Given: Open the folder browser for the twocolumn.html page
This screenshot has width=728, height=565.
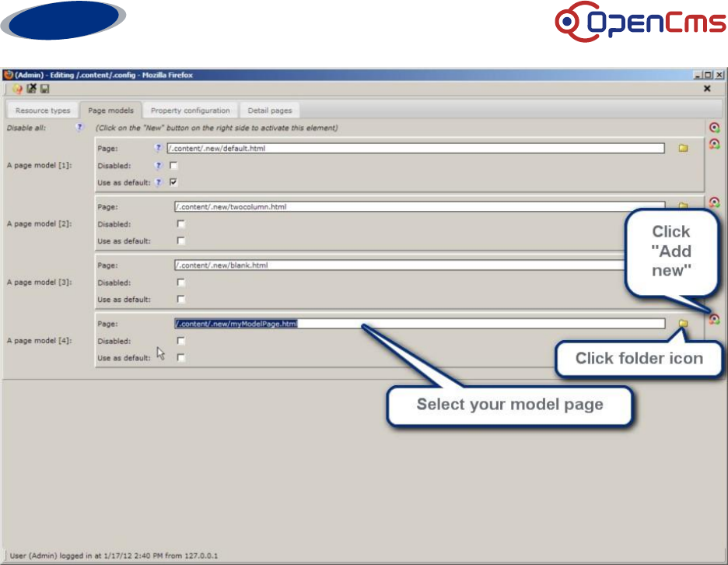Looking at the screenshot, I should point(683,205).
